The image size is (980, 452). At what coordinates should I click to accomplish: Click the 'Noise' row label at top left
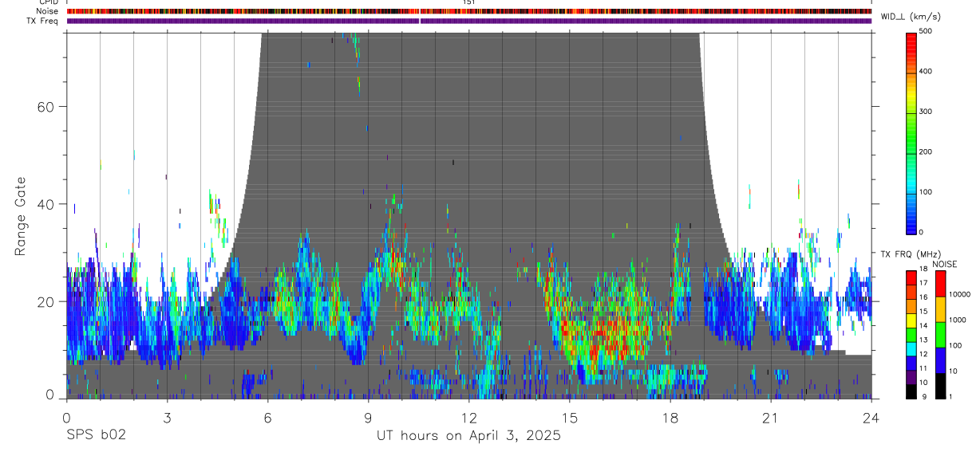click(46, 11)
